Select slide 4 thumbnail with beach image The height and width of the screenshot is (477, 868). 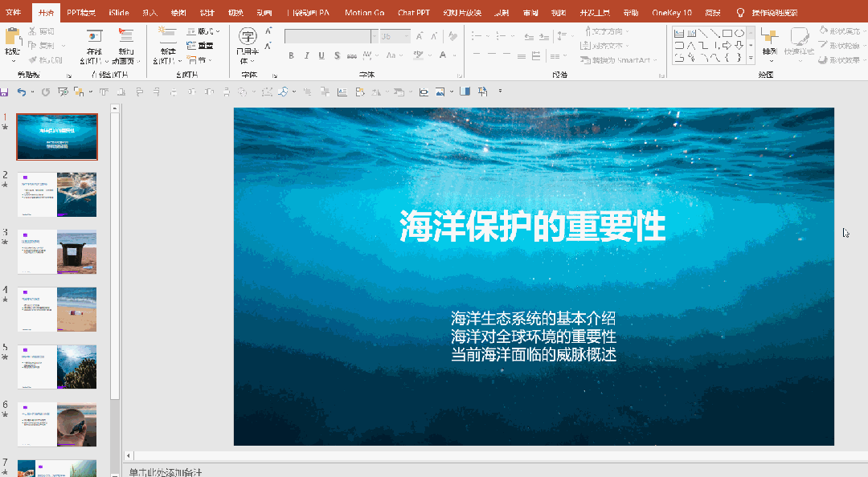click(x=56, y=309)
